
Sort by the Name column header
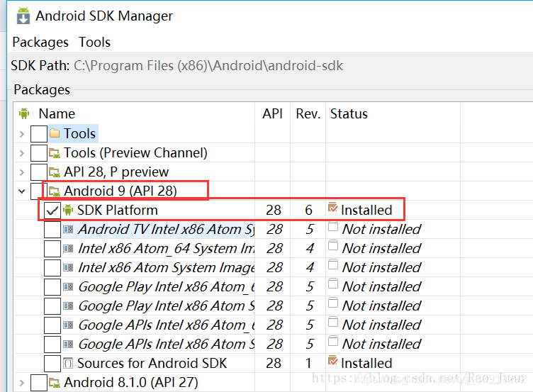click(x=57, y=113)
